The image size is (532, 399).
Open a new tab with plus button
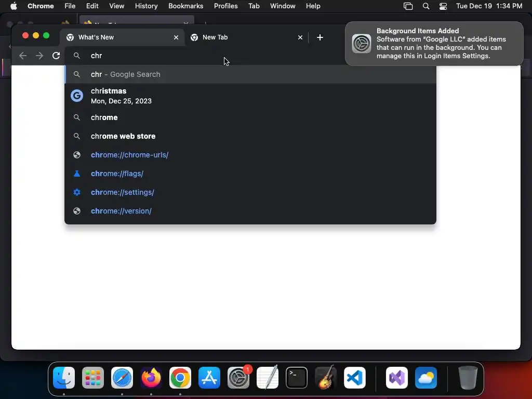click(x=320, y=37)
